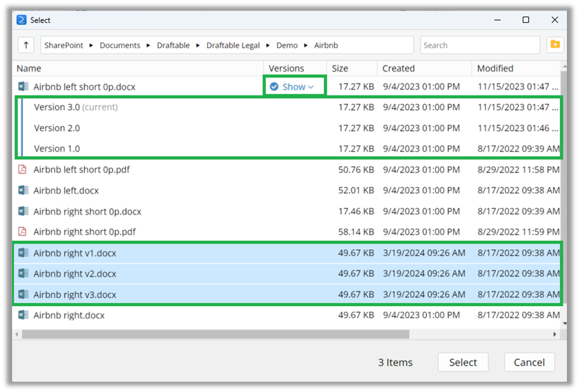Sort by Created column header
This screenshot has width=579, height=392.
pos(425,68)
